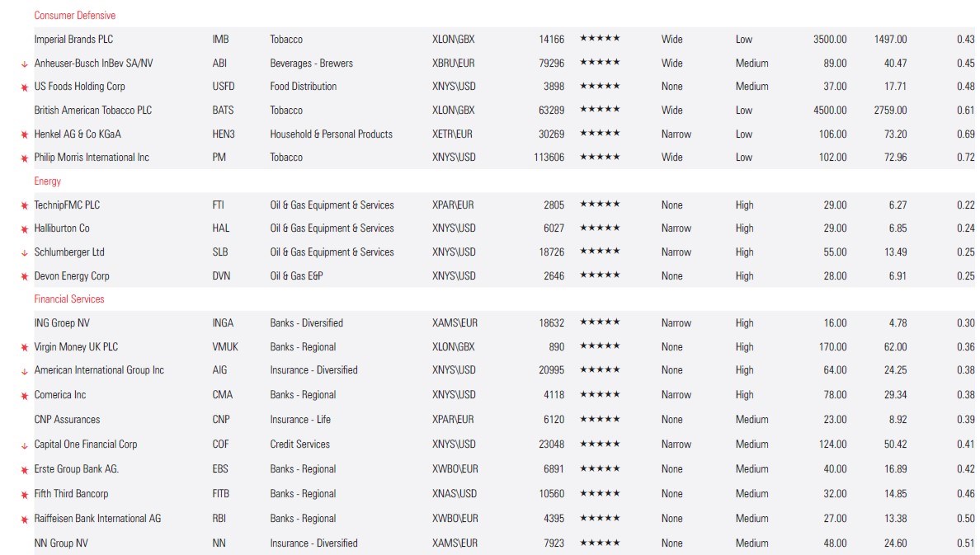Open the Financial Services sector heading
This screenshot has width=980, height=555.
(x=69, y=299)
